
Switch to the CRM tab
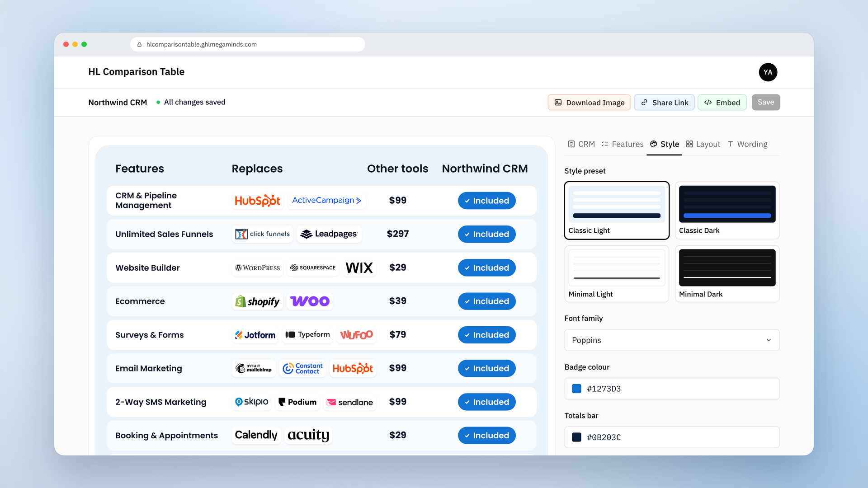(x=581, y=144)
